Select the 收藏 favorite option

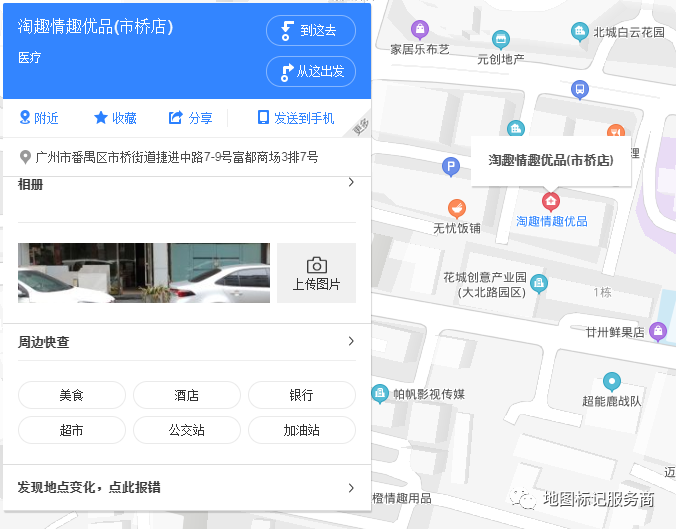point(115,118)
